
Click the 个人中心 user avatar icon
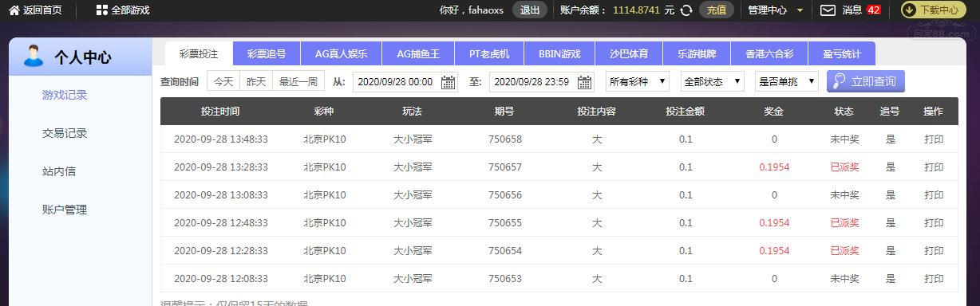point(34,56)
